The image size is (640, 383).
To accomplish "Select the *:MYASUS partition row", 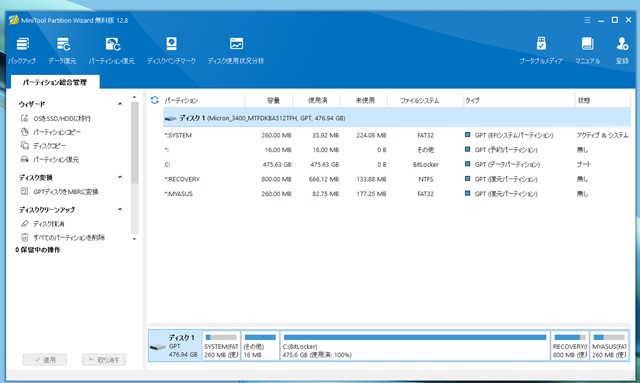I will click(397, 194).
